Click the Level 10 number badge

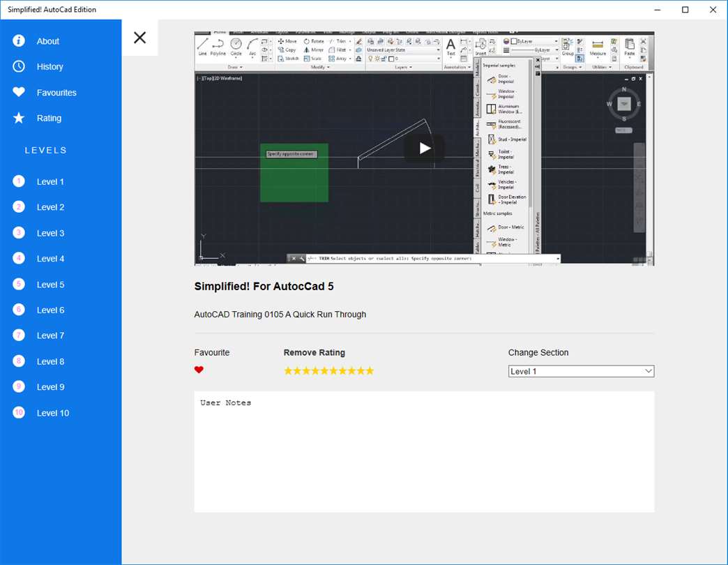point(19,412)
